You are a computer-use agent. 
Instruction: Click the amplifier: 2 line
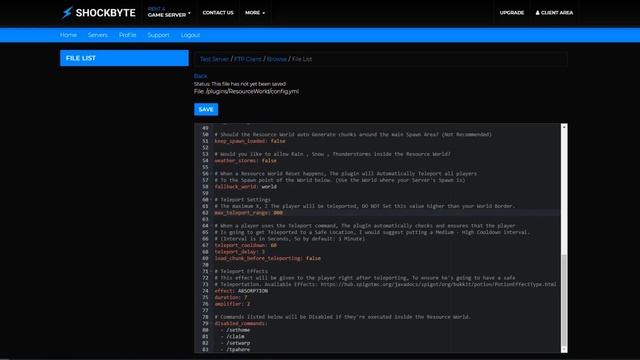coord(232,304)
